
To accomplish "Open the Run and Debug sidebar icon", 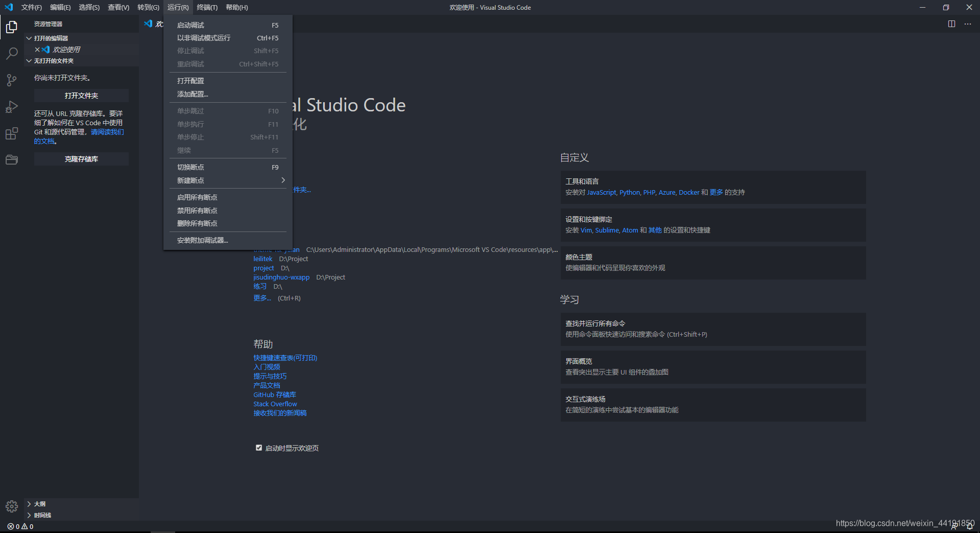I will [11, 107].
